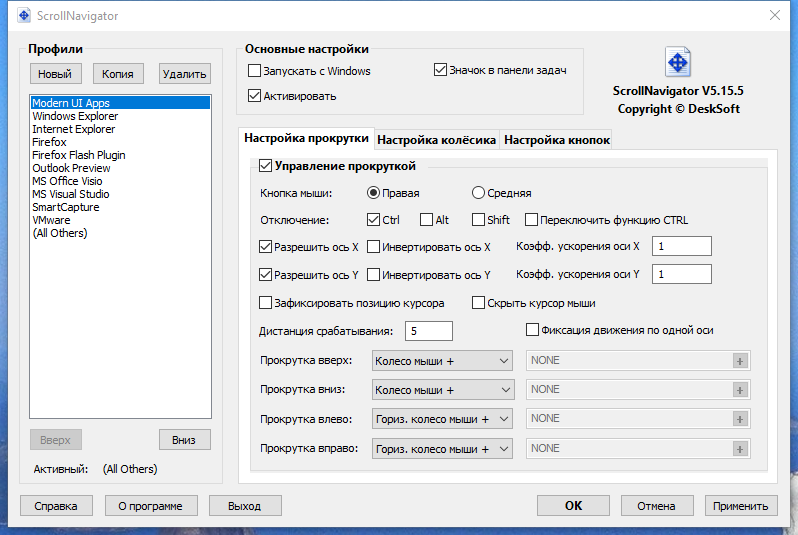Click plus button for Прокрутка вправо hotkey
798x535 pixels.
pos(739,449)
